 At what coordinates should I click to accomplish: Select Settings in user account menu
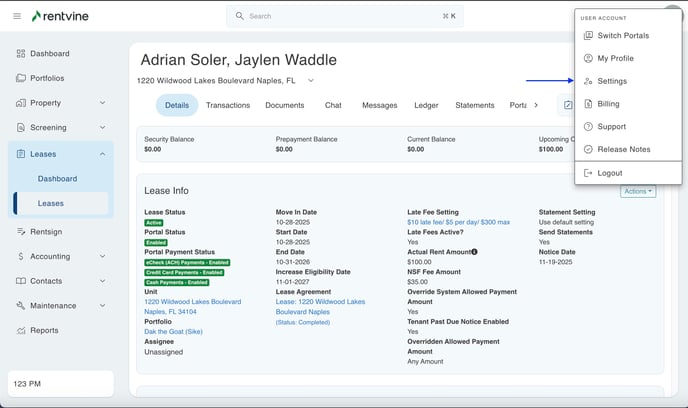tap(612, 81)
